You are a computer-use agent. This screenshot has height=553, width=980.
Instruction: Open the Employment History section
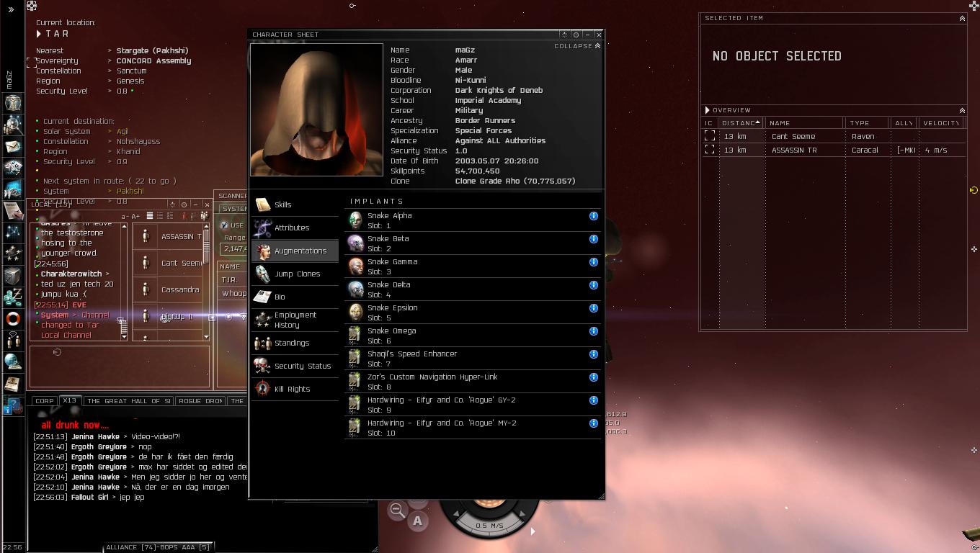295,320
